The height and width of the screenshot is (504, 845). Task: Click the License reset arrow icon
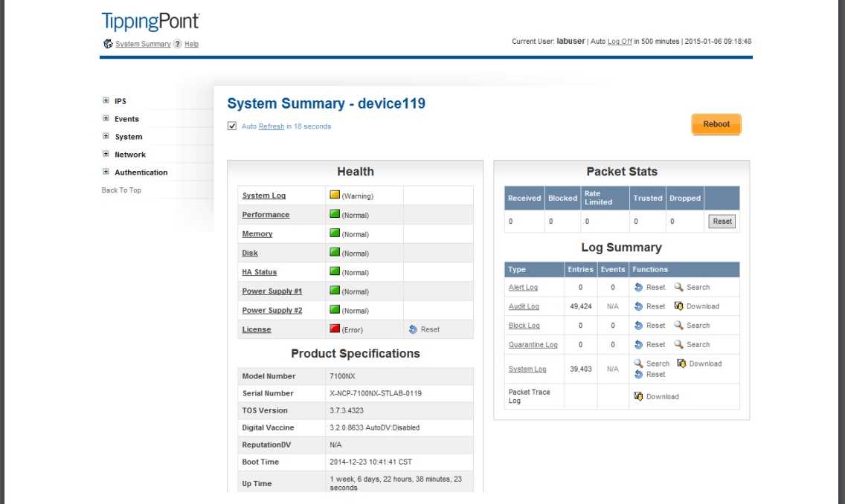tap(413, 329)
